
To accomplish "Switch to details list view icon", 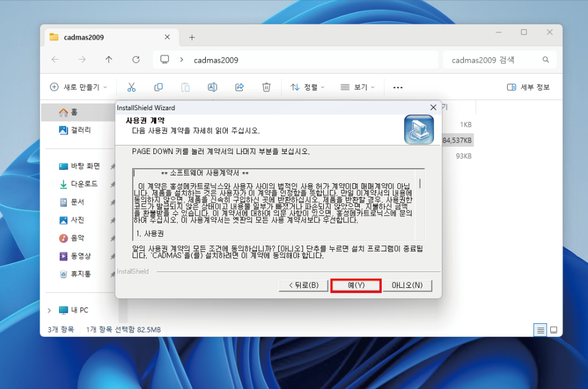I will [x=540, y=330].
